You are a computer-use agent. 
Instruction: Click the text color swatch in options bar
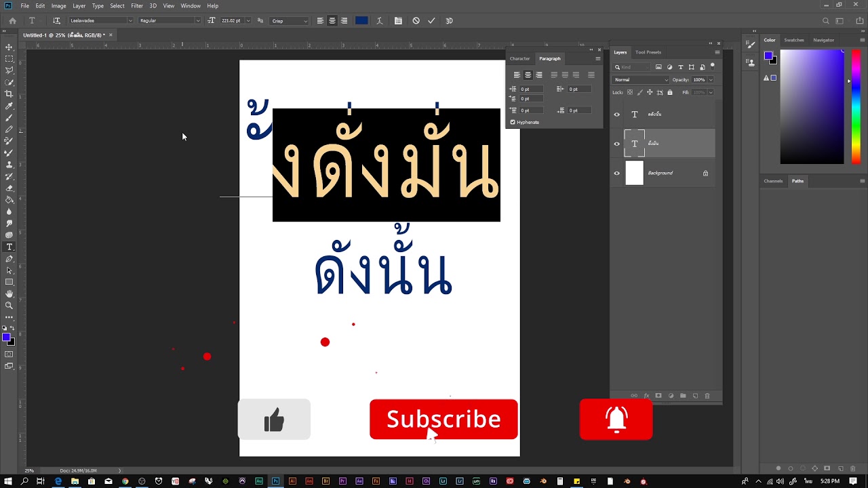click(x=361, y=21)
